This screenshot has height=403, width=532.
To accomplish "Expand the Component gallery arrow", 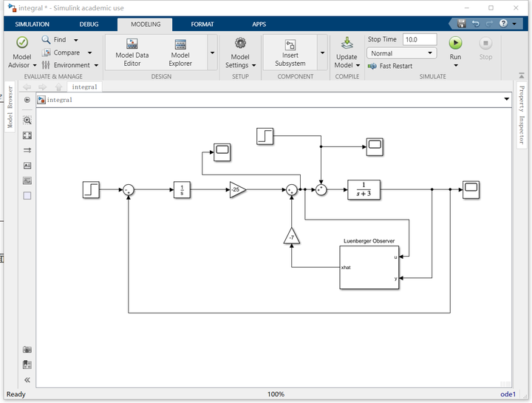I will (x=322, y=53).
